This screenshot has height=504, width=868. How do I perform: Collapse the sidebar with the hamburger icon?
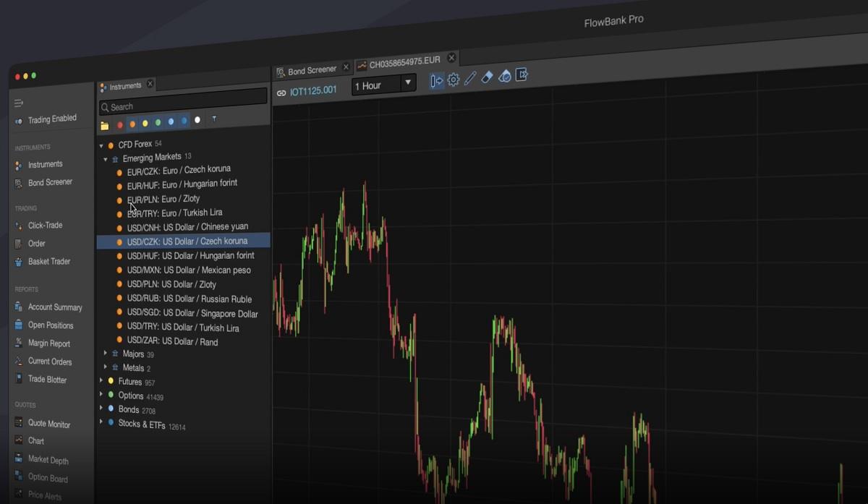(x=19, y=103)
